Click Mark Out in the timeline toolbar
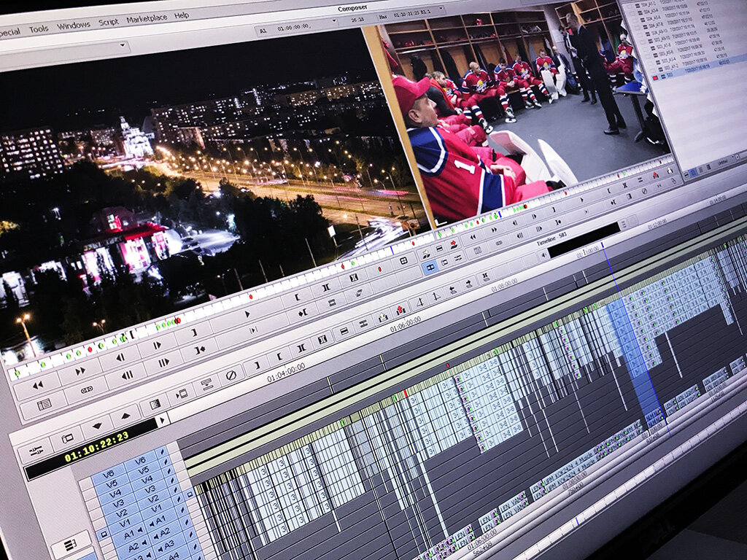Viewport: 747px width, 560px height. coord(257,365)
